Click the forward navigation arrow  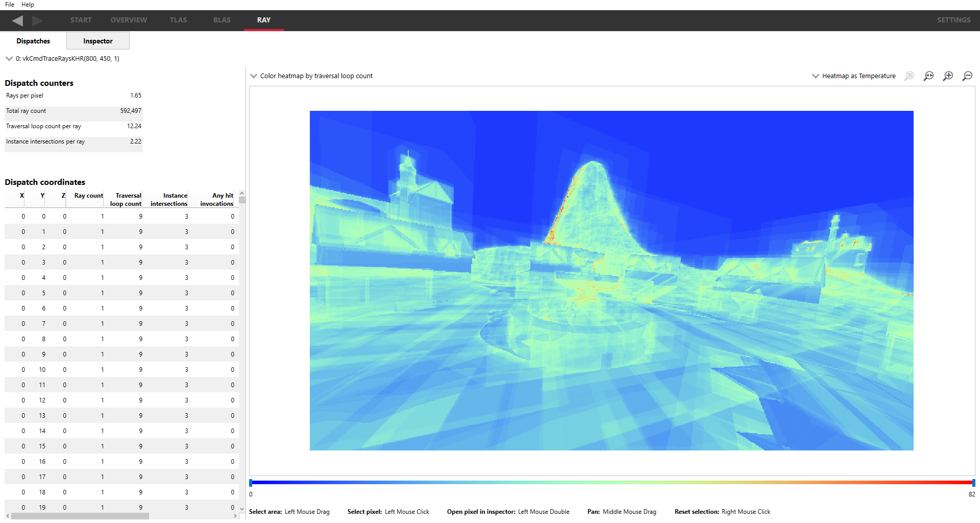tap(37, 20)
